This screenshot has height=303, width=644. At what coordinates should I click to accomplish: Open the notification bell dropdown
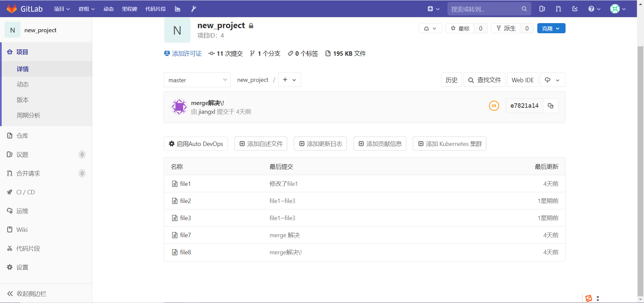click(430, 29)
